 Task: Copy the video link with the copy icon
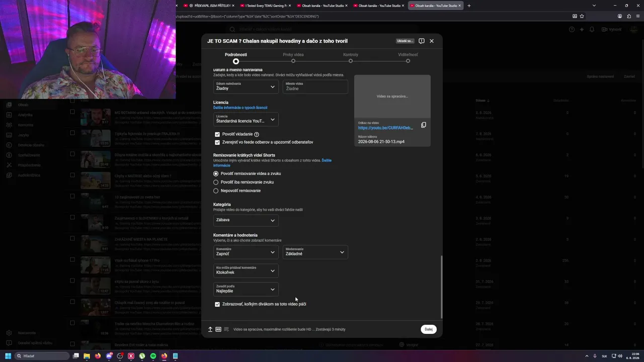point(424,125)
